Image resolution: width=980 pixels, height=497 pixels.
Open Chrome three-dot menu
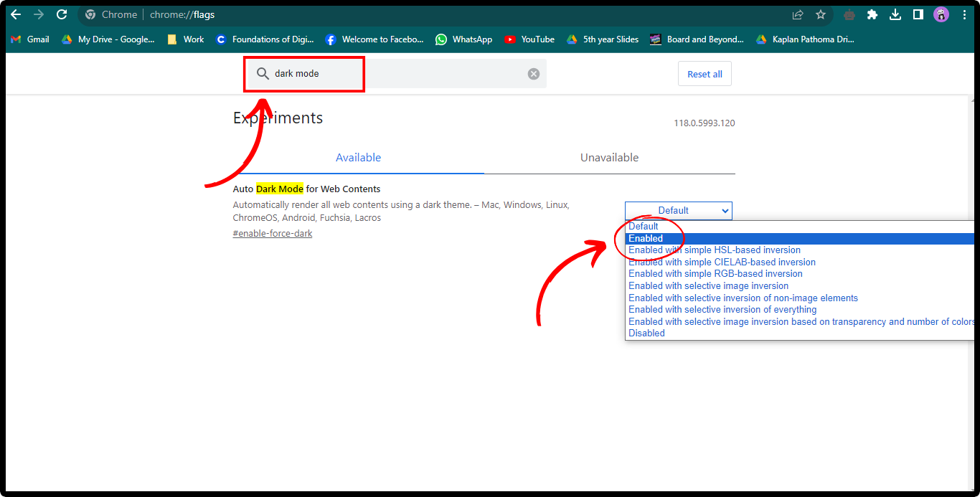964,14
